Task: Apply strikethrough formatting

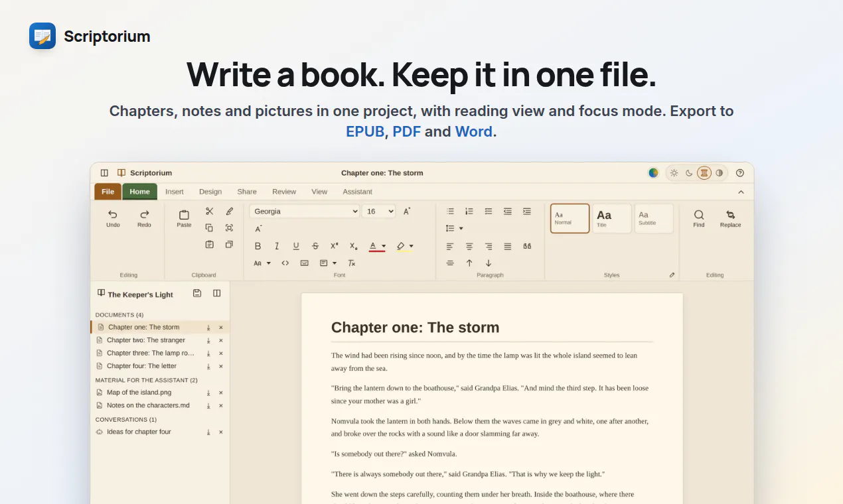Action: pos(315,246)
